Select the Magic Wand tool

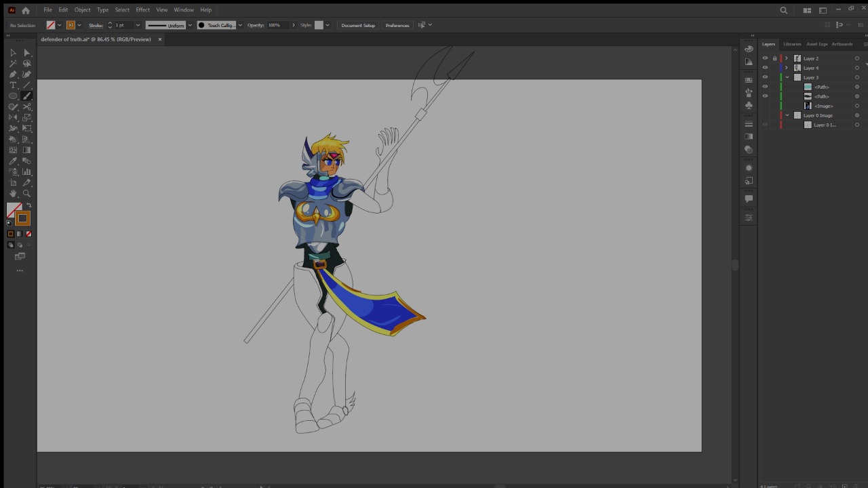13,64
